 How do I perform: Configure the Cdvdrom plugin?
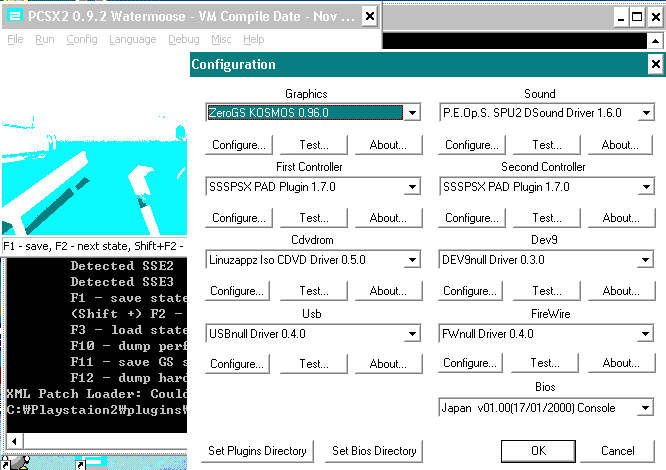(x=237, y=291)
